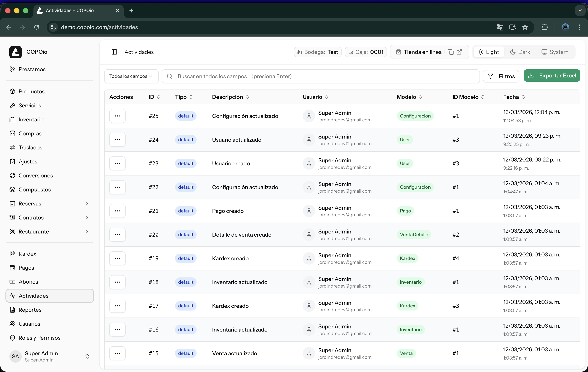Viewport: 588px width, 372px height.
Task: Open the Filtros button
Action: (501, 76)
